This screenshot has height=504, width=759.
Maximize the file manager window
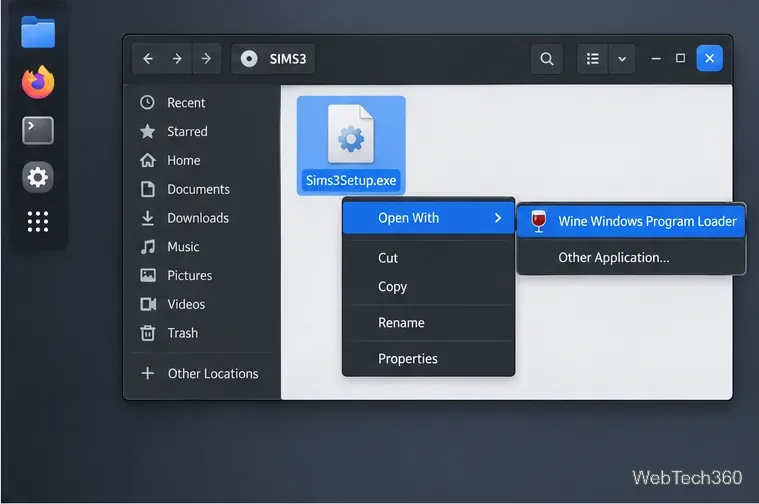click(680, 59)
